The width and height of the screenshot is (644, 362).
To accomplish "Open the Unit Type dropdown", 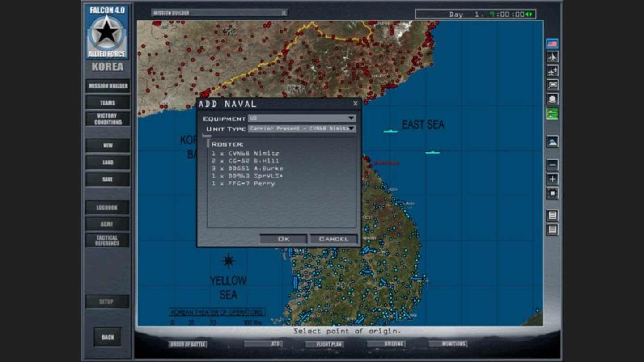I will pyautogui.click(x=352, y=129).
